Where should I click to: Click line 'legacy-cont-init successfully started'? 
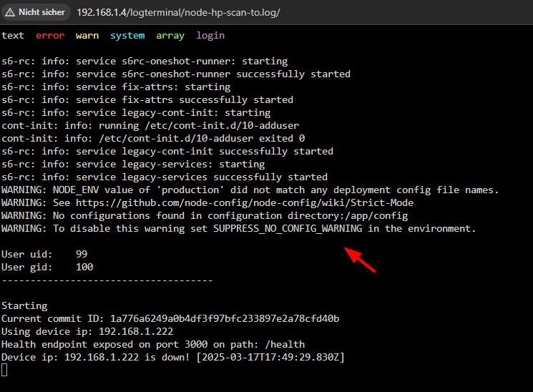(x=167, y=152)
